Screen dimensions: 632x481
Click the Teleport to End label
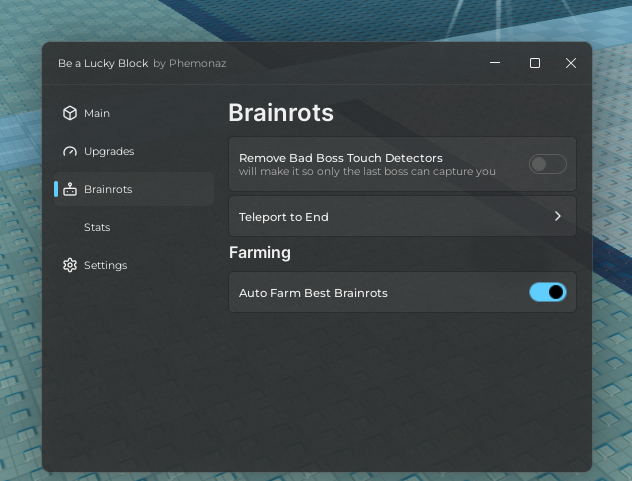(x=284, y=217)
